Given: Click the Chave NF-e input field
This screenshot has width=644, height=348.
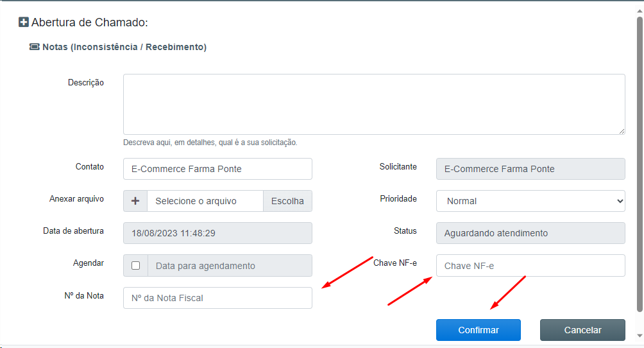Looking at the screenshot, I should [530, 265].
